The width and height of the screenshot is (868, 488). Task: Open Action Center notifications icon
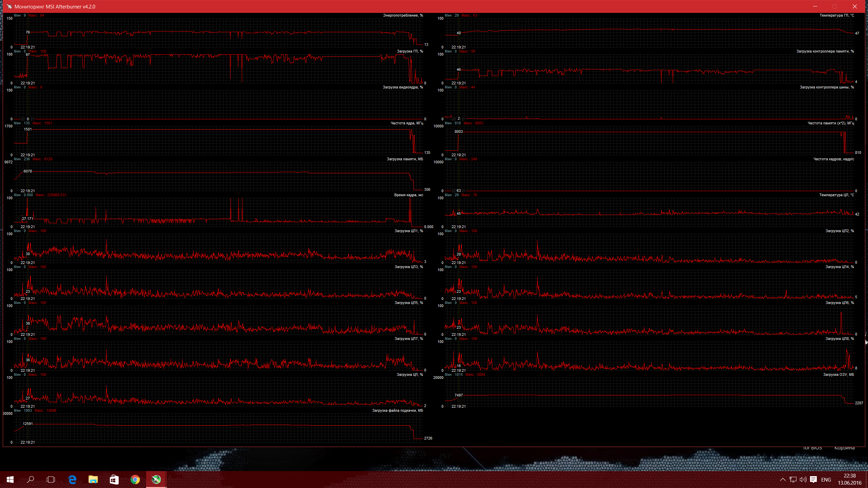813,480
